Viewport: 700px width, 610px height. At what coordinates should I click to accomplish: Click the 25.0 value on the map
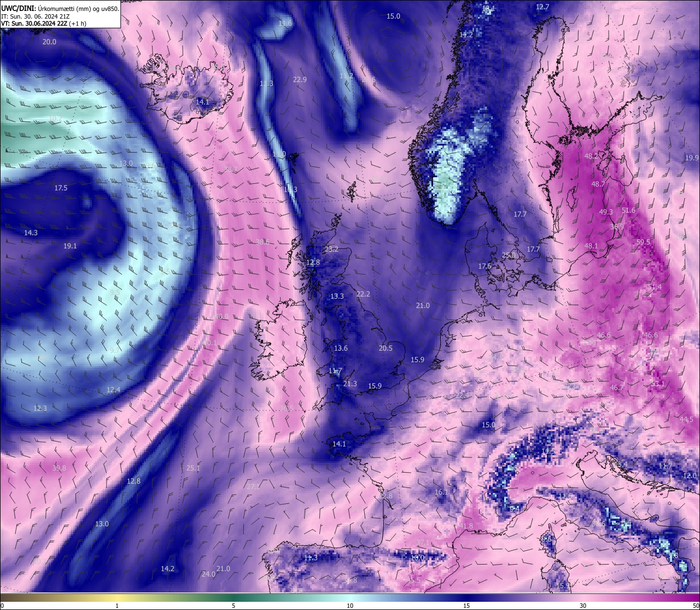tap(509, 255)
